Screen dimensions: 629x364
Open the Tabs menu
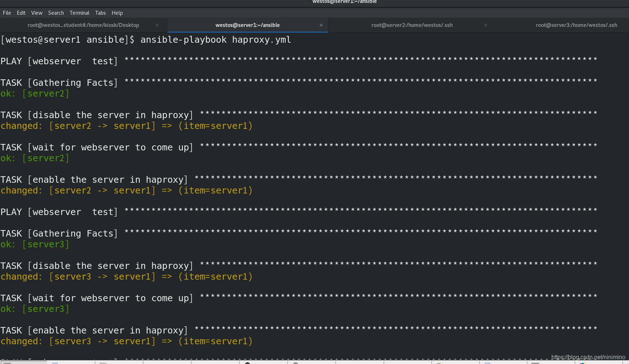pyautogui.click(x=100, y=13)
